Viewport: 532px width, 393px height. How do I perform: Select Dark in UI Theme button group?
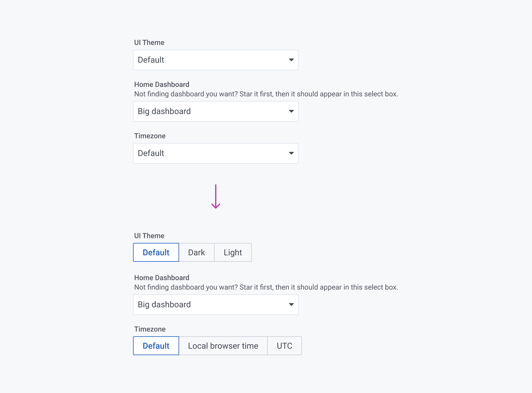(x=196, y=253)
